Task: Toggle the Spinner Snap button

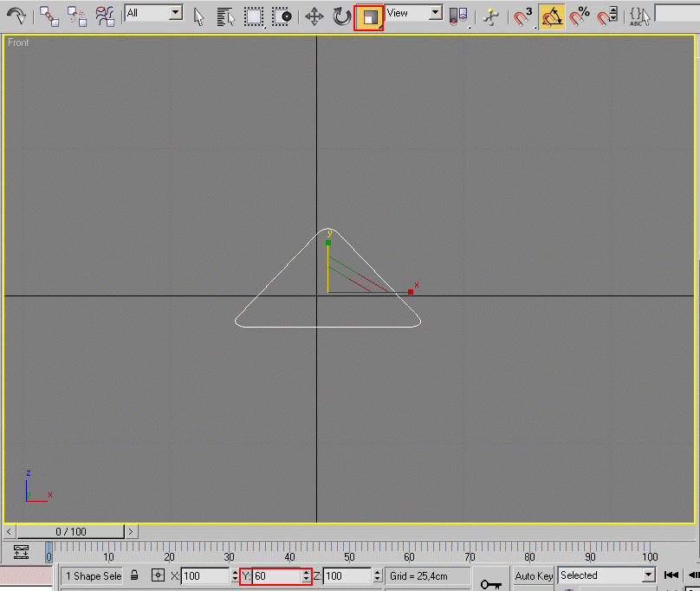Action: coord(607,17)
